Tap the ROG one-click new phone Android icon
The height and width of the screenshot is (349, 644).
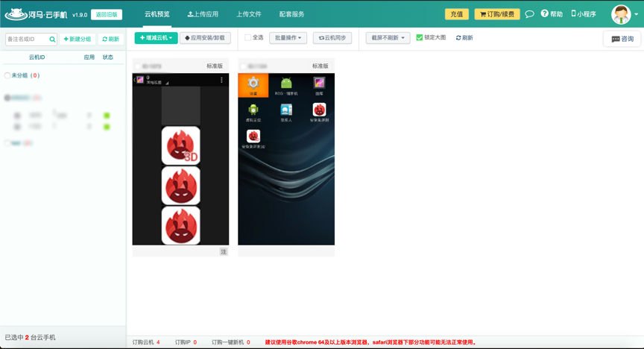pyautogui.click(x=286, y=85)
